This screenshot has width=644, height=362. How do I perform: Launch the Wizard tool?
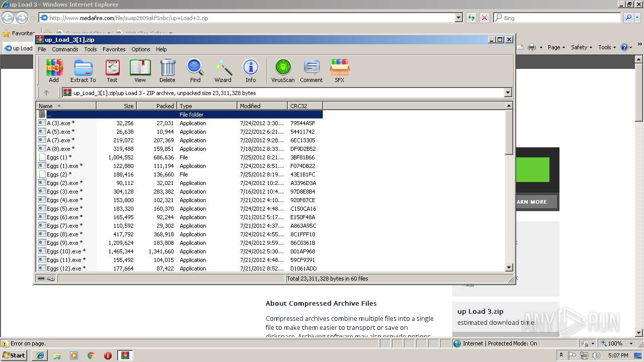click(223, 70)
